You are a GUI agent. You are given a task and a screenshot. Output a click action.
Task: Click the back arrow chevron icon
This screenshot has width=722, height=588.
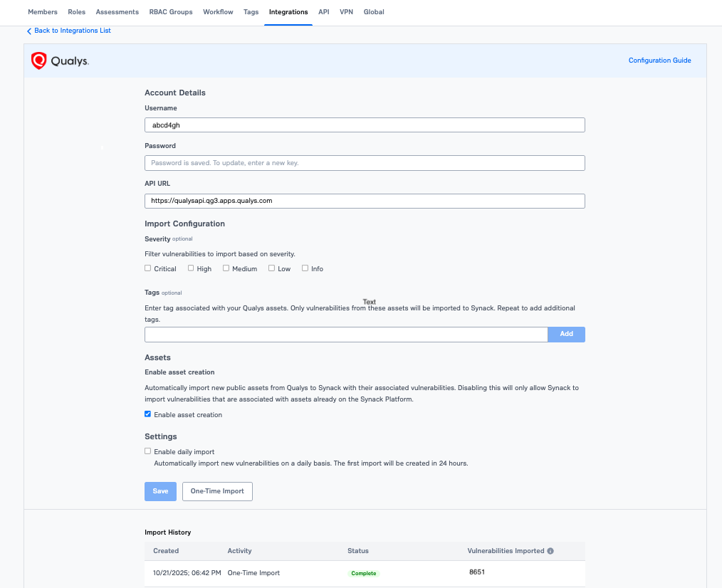29,31
